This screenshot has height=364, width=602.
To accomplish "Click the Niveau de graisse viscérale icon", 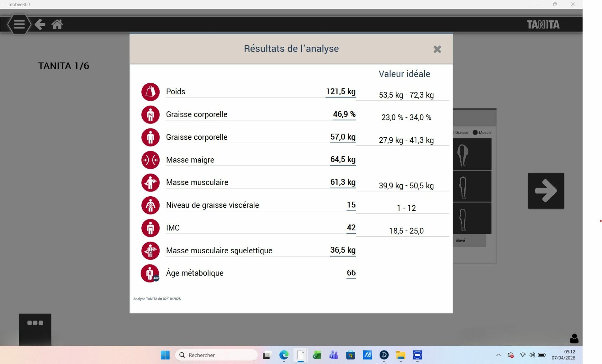I will click(x=150, y=205).
